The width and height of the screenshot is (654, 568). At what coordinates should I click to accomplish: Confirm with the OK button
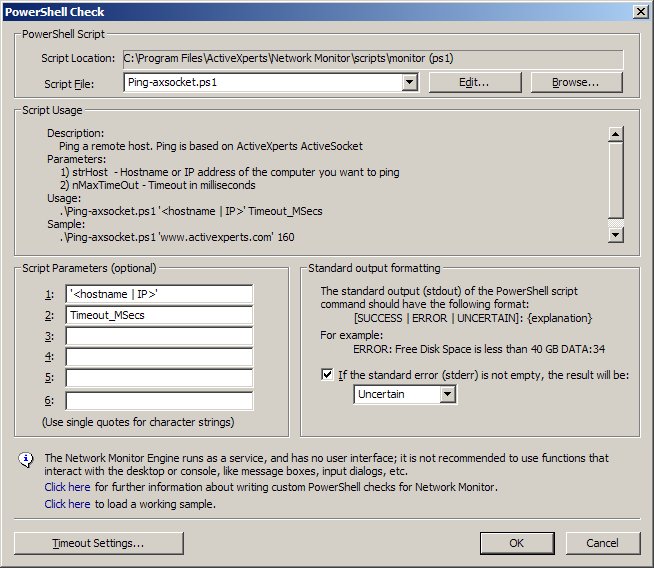click(517, 543)
